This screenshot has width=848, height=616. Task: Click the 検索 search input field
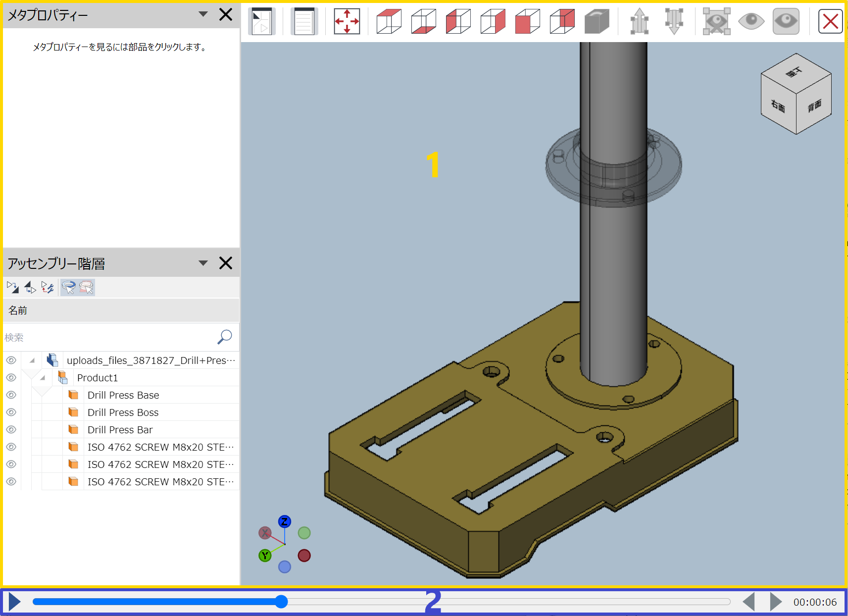109,337
